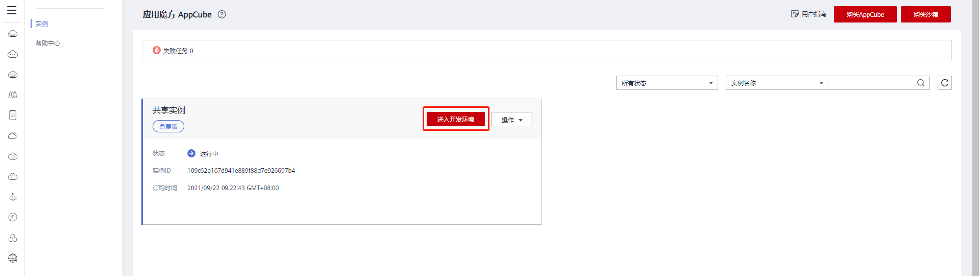
Task: Click the help question mark beside AppCube
Action: click(x=222, y=14)
